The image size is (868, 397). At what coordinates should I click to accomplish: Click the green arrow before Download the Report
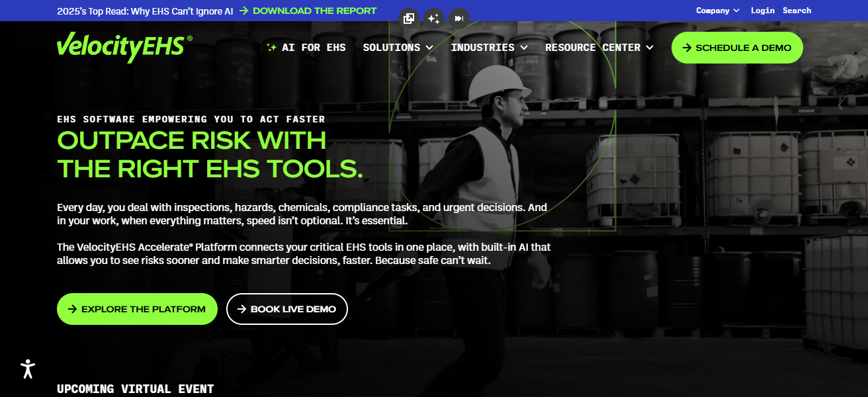coord(244,11)
